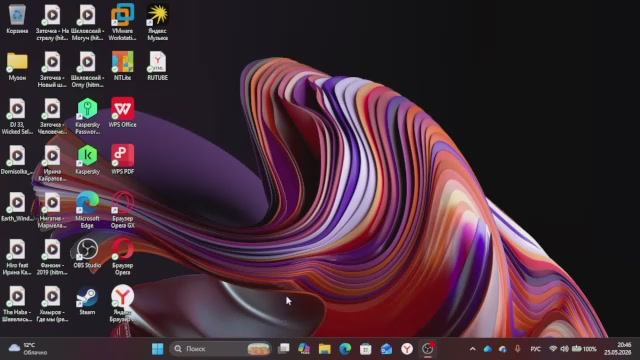Select the DJ 33, Wicked Sel media file
Screen dimensions: 640x360
click(17, 116)
